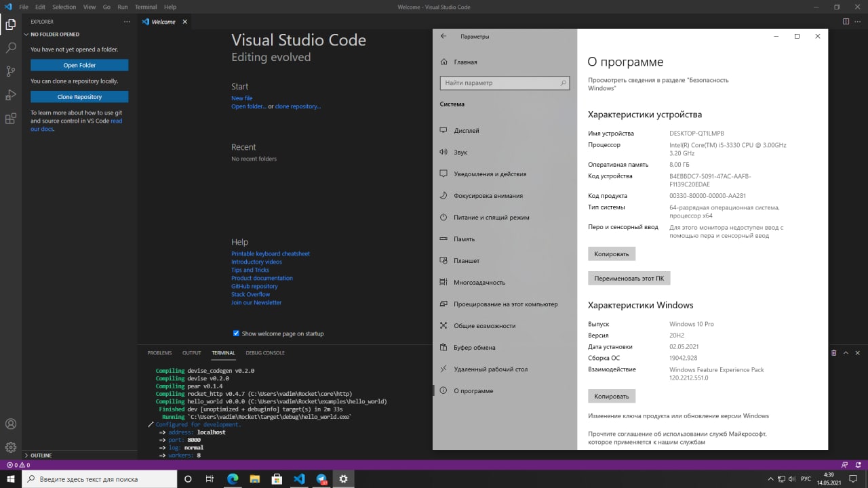Click the Windows taskbar search box
868x488 pixels.
click(x=100, y=479)
